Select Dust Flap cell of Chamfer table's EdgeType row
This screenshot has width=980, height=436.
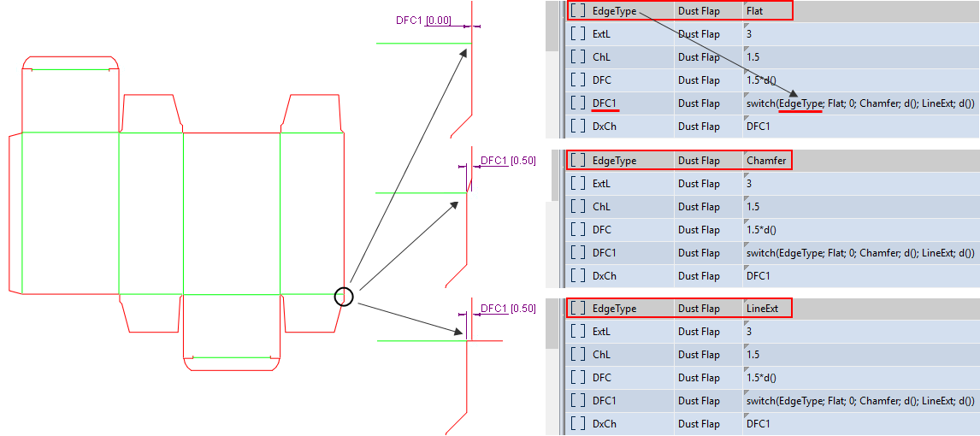[699, 161]
